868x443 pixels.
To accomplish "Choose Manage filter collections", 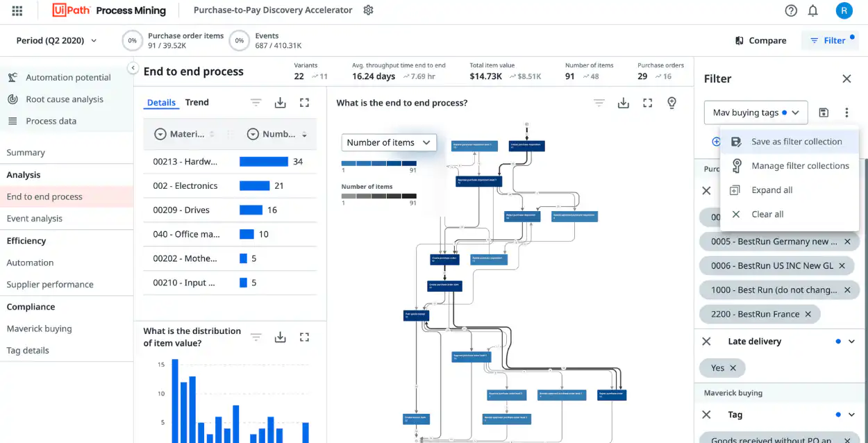I will pyautogui.click(x=790, y=166).
